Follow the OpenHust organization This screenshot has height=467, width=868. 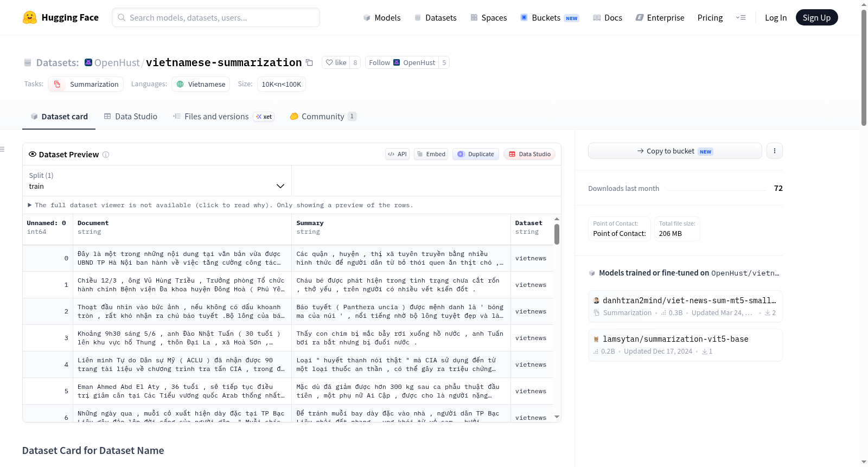click(x=402, y=62)
